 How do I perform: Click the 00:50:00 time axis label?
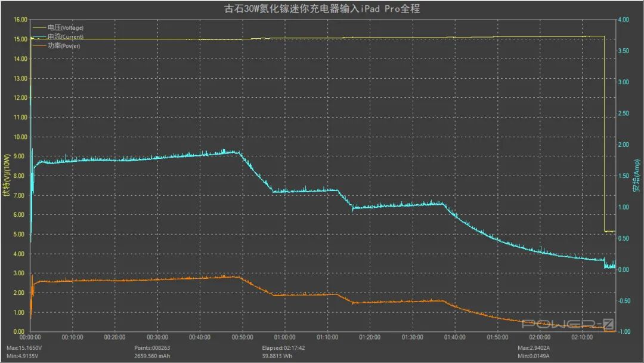point(242,337)
